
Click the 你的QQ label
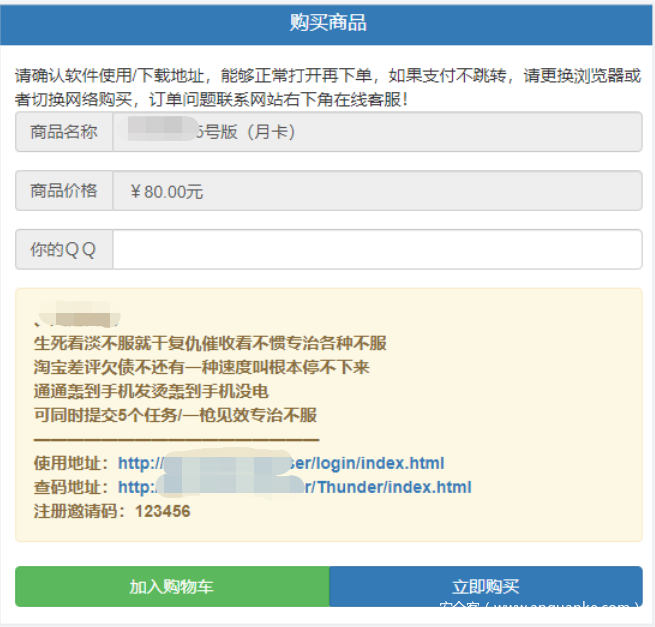(64, 250)
